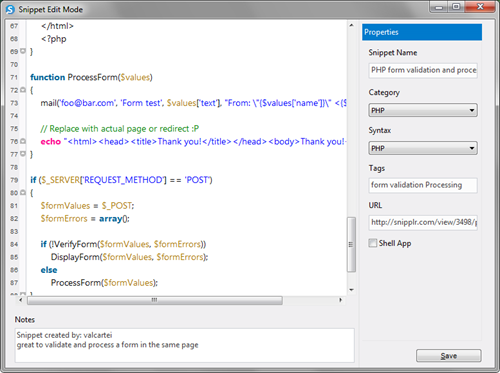
Task: Collapse the code block at line 80
Action: tap(23, 193)
